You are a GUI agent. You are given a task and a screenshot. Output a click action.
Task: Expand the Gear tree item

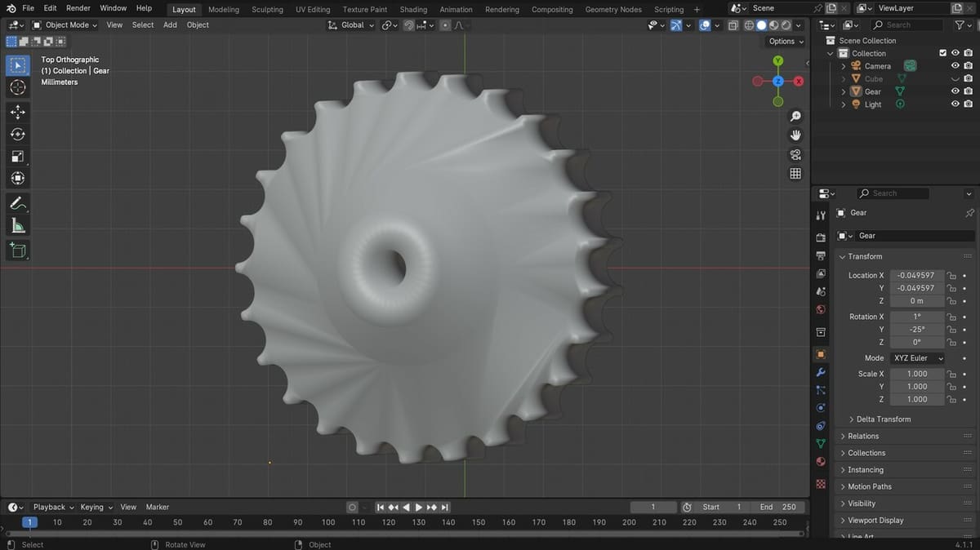pyautogui.click(x=844, y=91)
